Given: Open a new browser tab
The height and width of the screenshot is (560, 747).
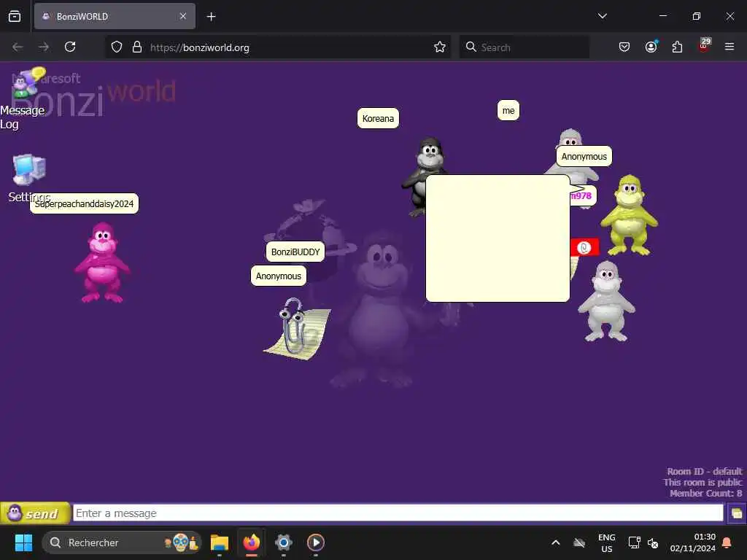Looking at the screenshot, I should click(212, 17).
